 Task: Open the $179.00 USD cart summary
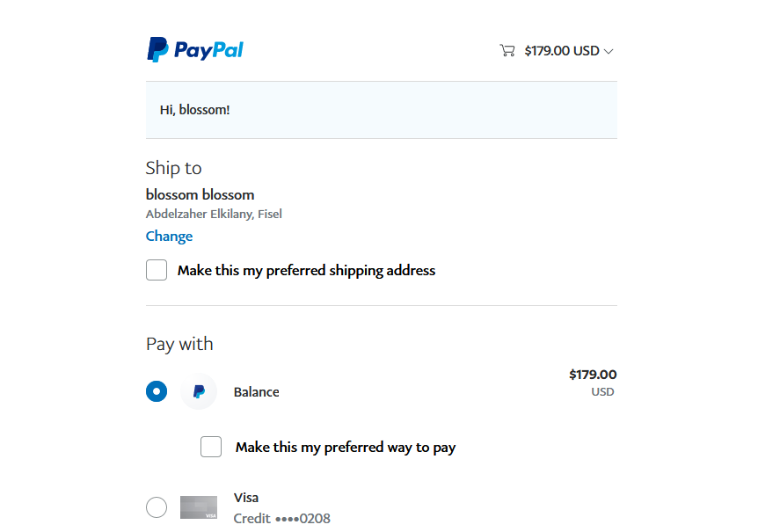561,51
